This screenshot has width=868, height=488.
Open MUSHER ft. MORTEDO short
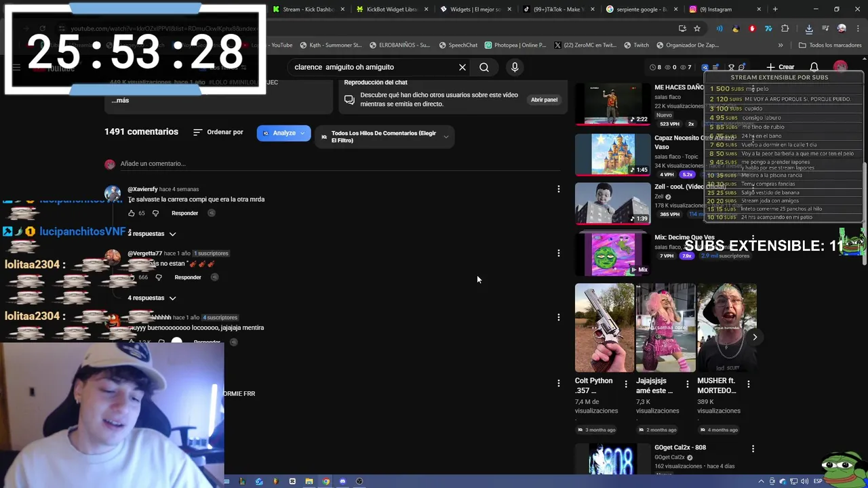[x=727, y=328]
